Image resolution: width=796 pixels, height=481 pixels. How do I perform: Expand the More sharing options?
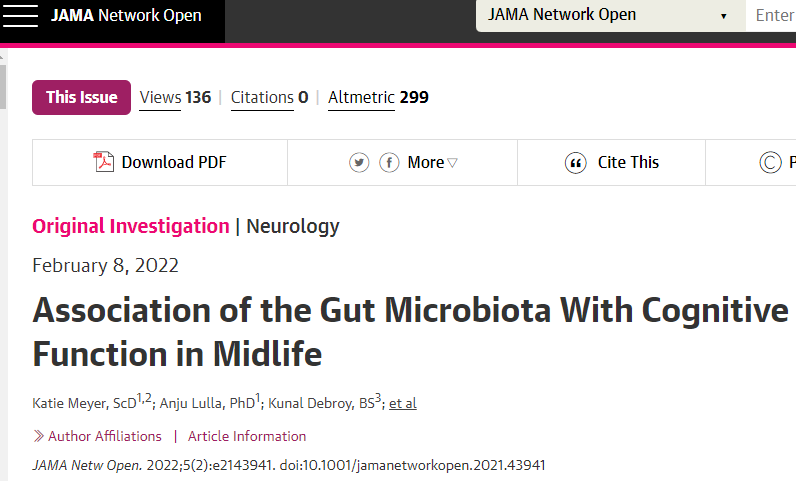click(x=432, y=163)
